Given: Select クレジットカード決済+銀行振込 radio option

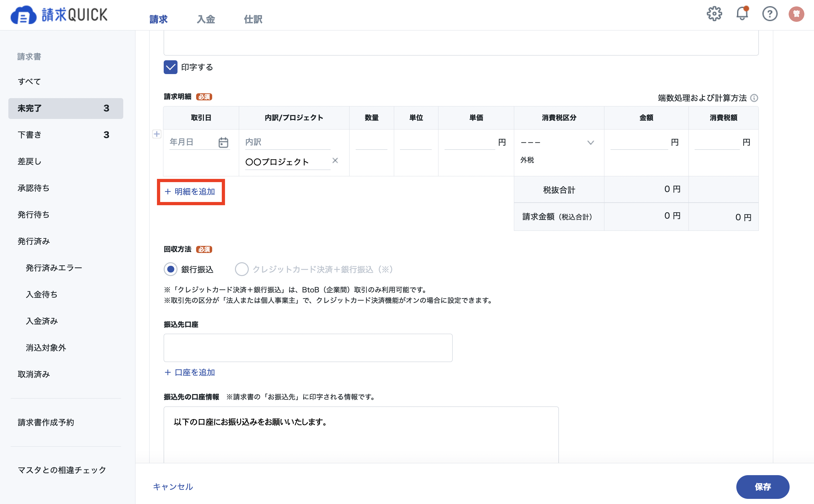Looking at the screenshot, I should tap(242, 269).
